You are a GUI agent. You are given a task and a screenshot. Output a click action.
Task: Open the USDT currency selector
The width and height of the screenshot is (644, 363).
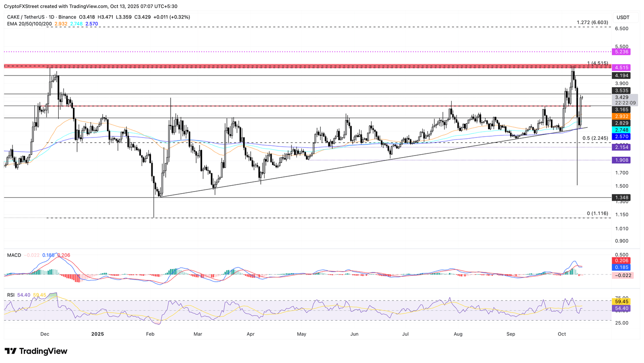pos(623,17)
